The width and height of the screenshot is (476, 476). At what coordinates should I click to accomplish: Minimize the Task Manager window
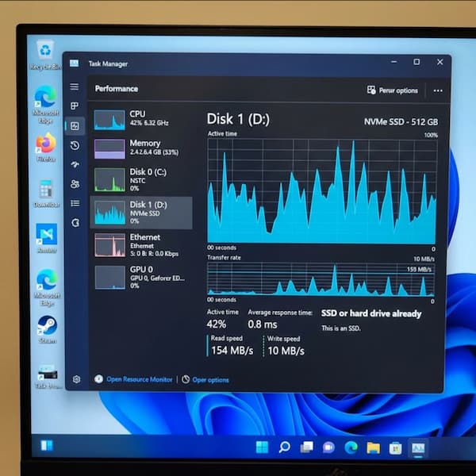[x=394, y=62]
